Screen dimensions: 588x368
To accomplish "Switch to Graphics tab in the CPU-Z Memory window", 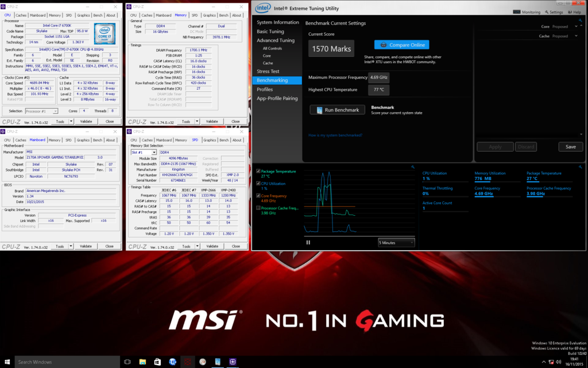I will click(x=209, y=16).
